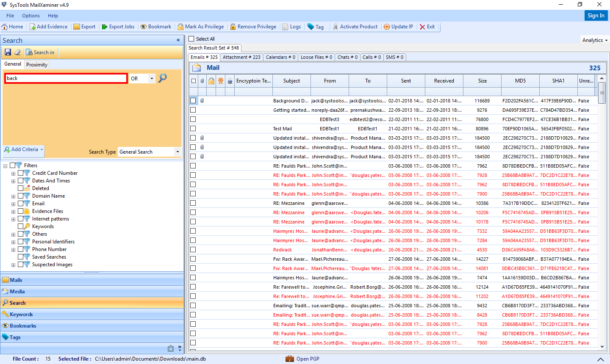
Task: Click the Update IP icon
Action: pos(387,27)
